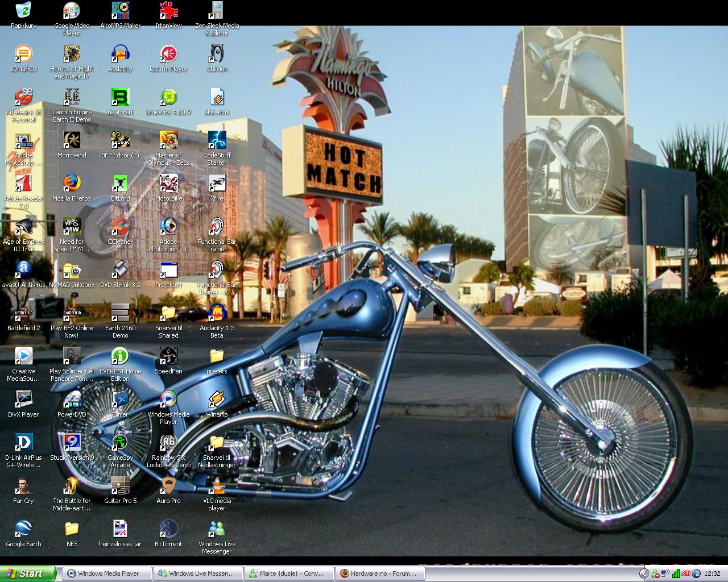Launch IrfanView from the desktop
This screenshot has width=728, height=582.
point(168,15)
